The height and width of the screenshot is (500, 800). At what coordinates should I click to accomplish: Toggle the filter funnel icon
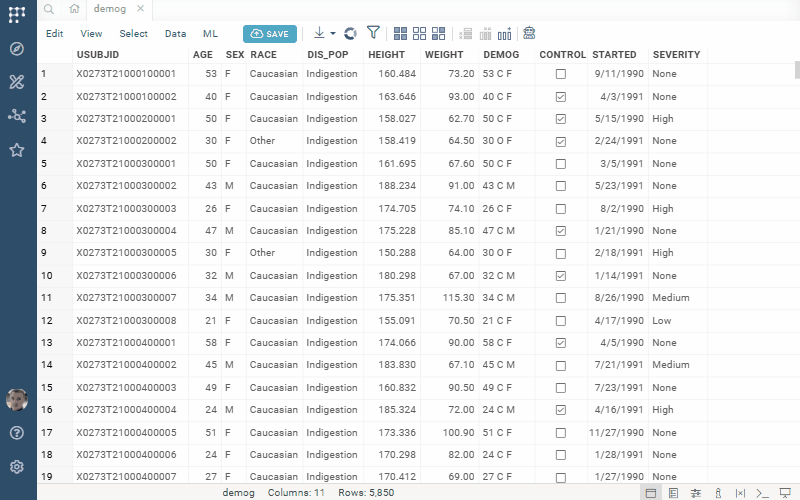click(373, 33)
